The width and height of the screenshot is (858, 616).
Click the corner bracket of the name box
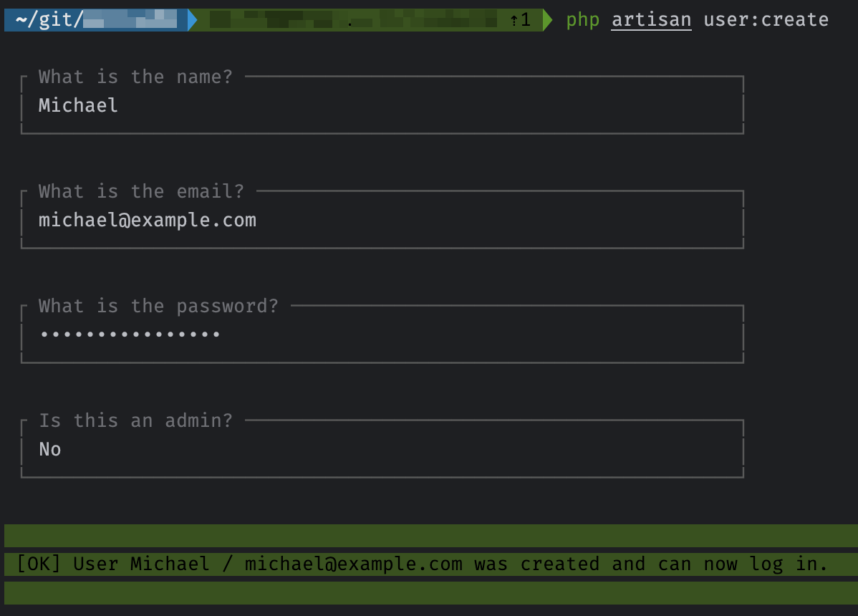pos(22,76)
